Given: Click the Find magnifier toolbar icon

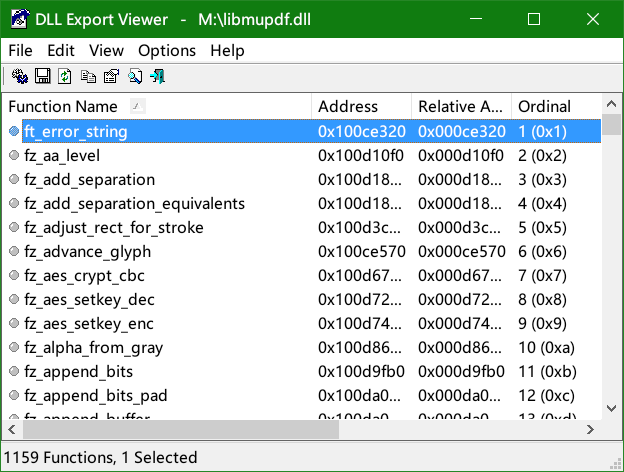Looking at the screenshot, I should click(x=135, y=76).
